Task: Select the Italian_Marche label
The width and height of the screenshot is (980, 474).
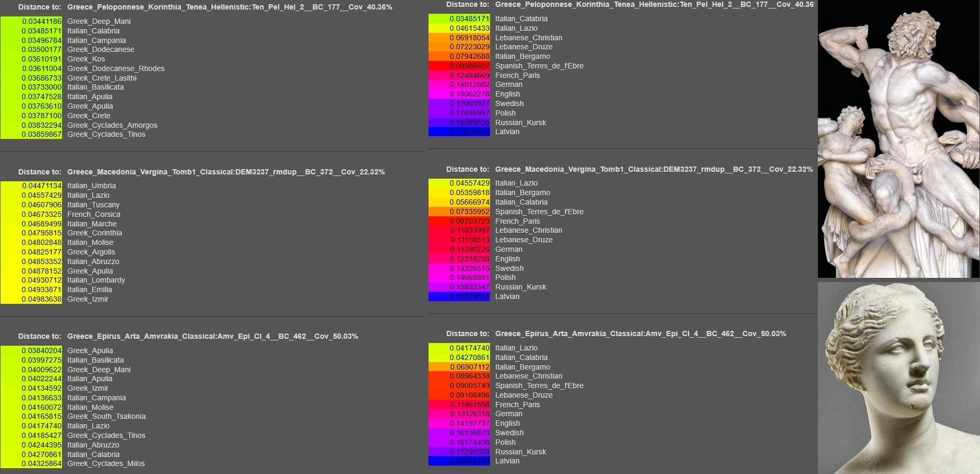Action: pos(92,224)
